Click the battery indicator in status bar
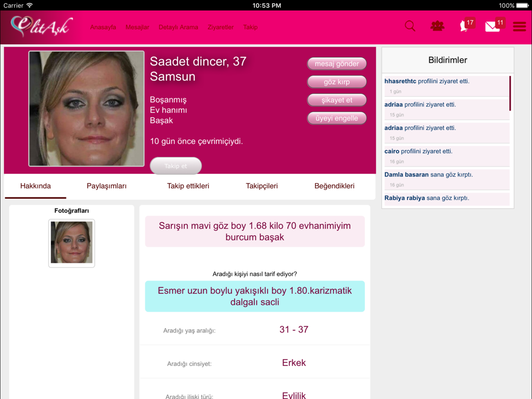The width and height of the screenshot is (532, 399). pyautogui.click(x=522, y=5)
